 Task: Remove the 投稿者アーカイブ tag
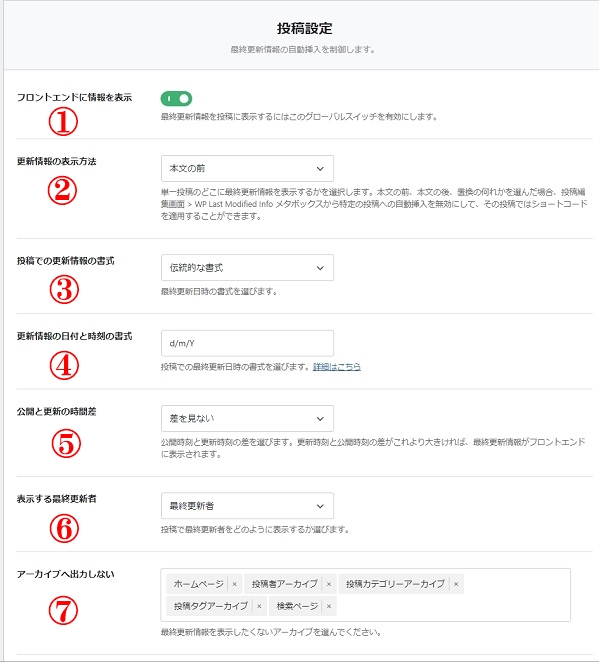click(329, 584)
